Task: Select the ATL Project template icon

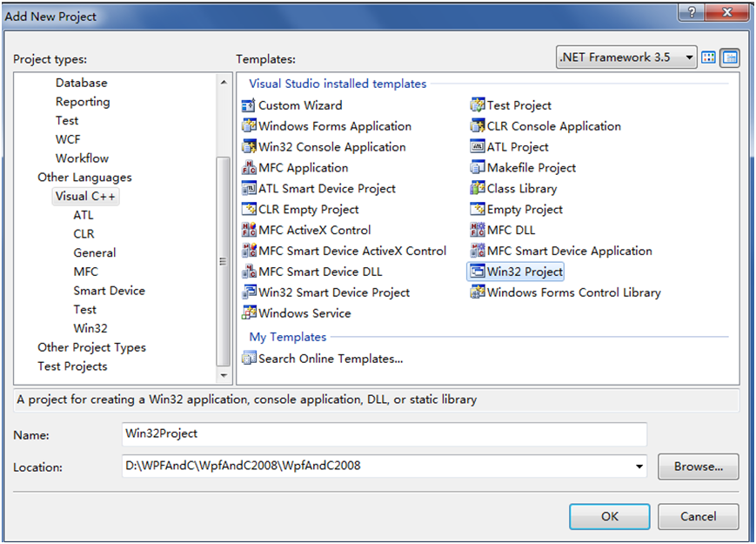Action: point(478,146)
